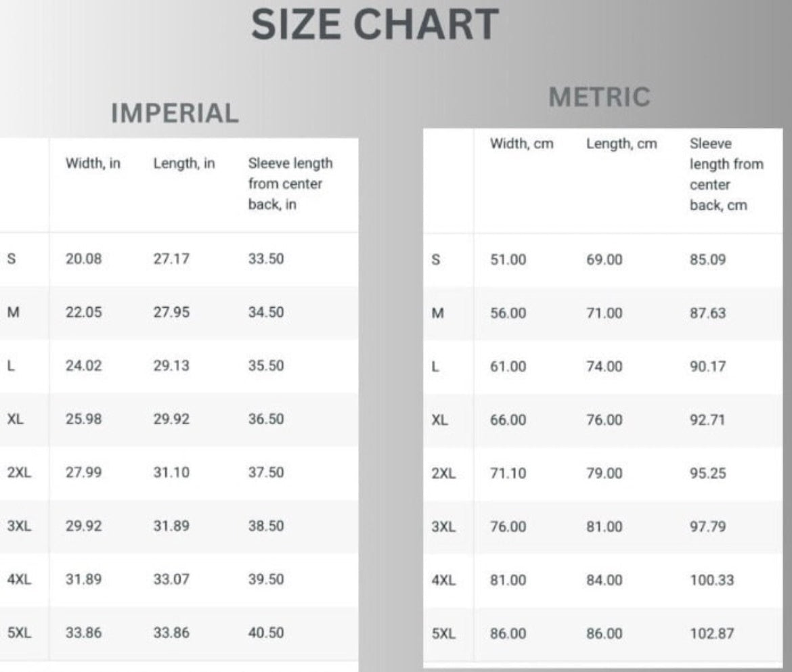Select the "Length, in" column header
792x672 pixels.
tap(184, 164)
